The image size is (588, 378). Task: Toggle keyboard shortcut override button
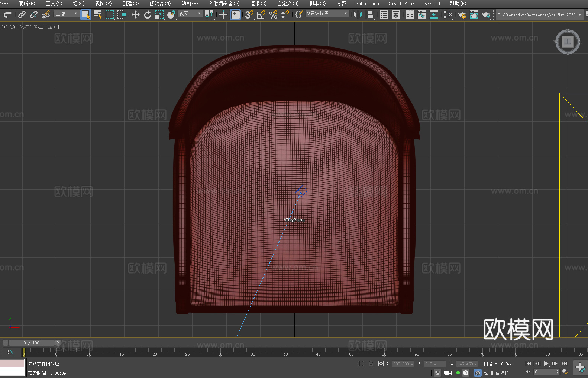[235, 14]
